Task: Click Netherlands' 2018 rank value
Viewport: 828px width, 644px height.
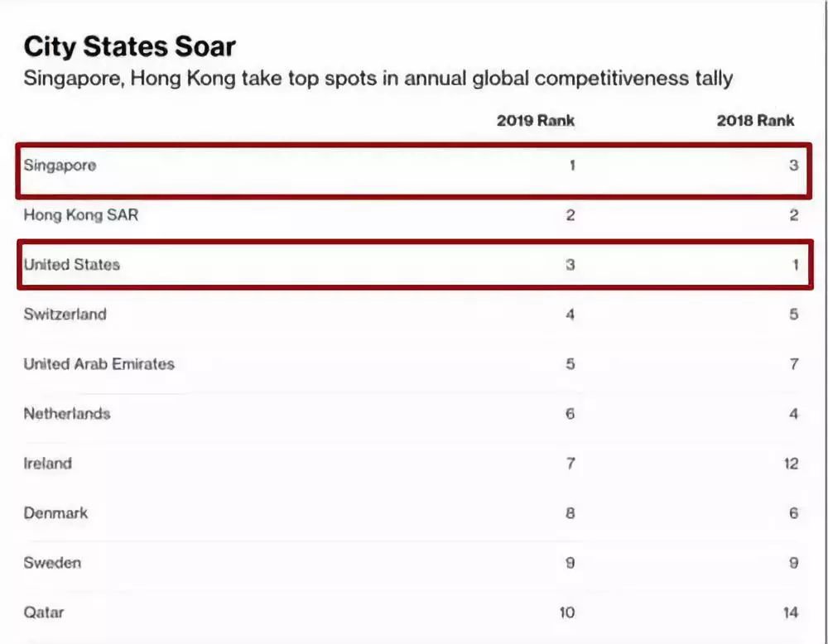Action: point(794,414)
